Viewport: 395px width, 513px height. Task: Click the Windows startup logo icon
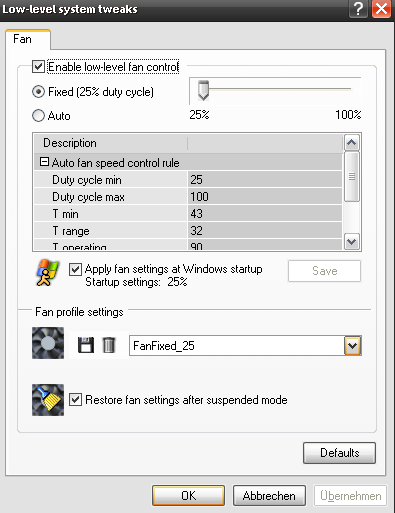point(47,273)
